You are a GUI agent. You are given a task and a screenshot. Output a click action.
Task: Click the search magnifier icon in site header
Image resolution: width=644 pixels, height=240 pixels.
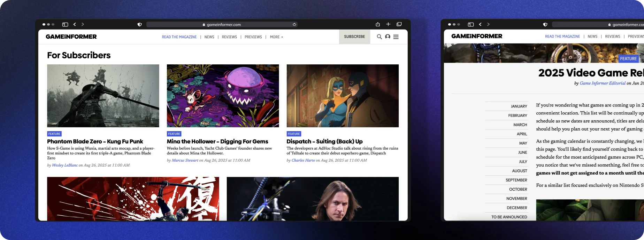click(x=379, y=37)
